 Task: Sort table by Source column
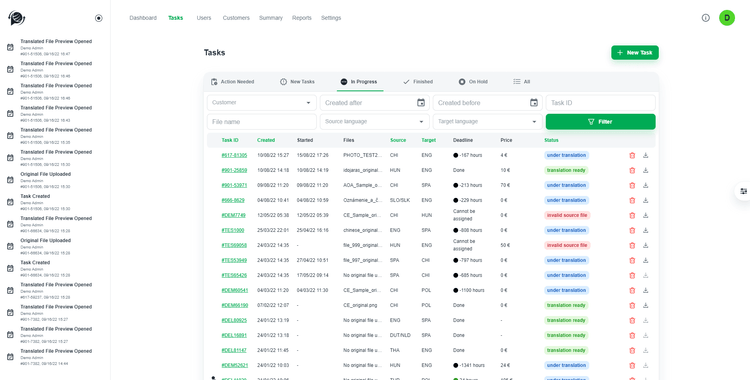point(398,140)
